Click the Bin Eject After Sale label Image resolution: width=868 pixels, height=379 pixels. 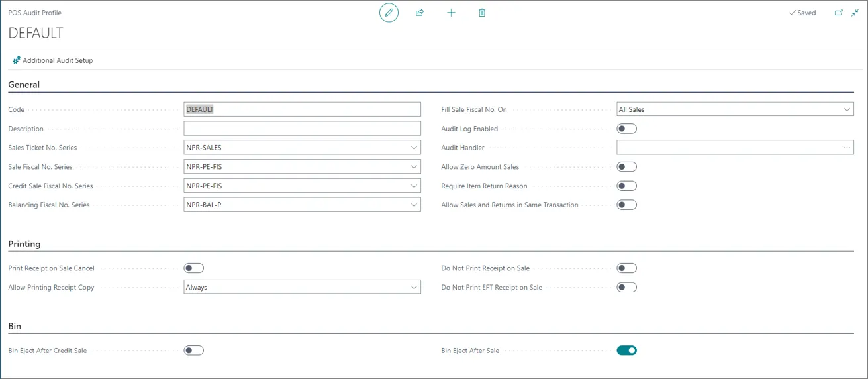click(x=470, y=351)
